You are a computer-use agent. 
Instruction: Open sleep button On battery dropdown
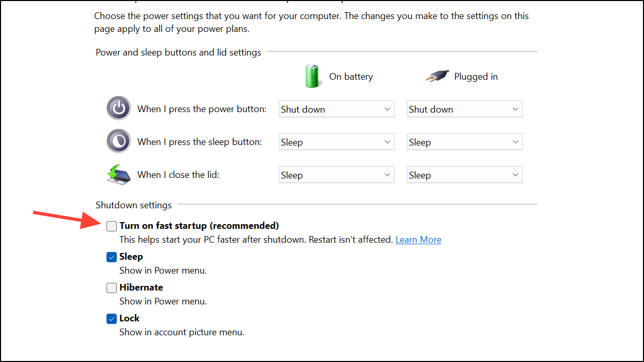[336, 142]
